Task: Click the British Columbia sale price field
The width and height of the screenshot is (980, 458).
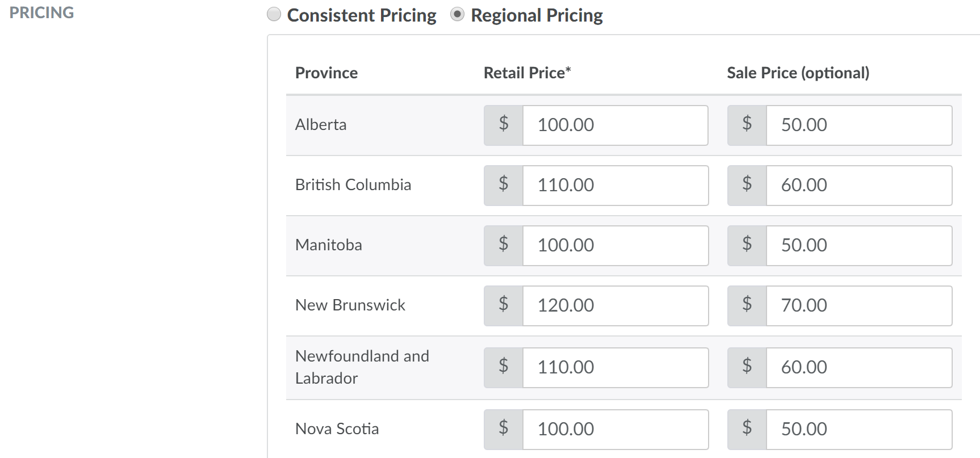Action: coord(858,185)
